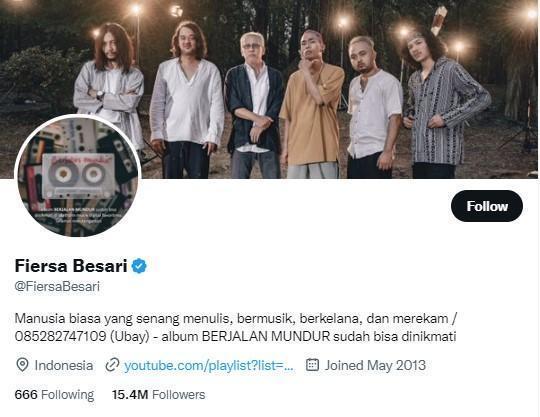Click the calendar joined-date icon
Screen dimensions: 540x417
coord(312,365)
